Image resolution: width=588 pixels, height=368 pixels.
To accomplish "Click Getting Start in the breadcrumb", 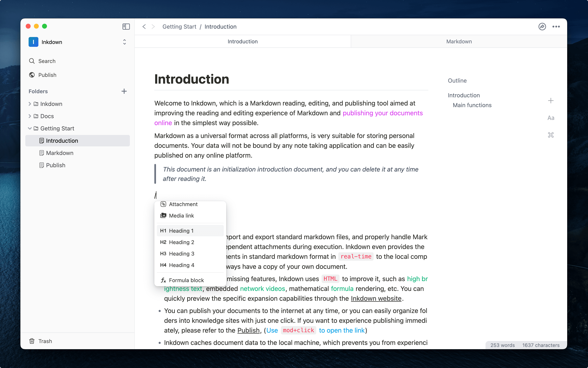I will click(x=179, y=27).
